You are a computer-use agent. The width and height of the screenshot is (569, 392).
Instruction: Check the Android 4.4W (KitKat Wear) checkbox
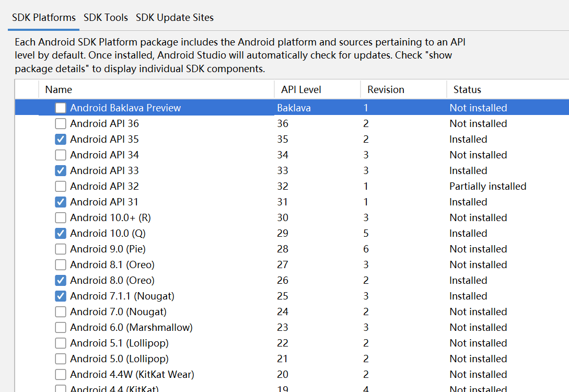pyautogui.click(x=61, y=375)
